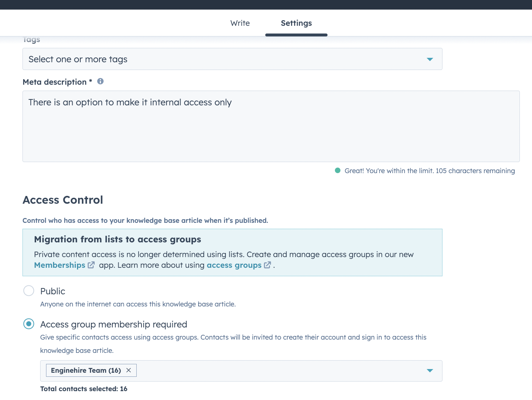Image resolution: width=532 pixels, height=400 pixels.
Task: Show Meta description info tooltip icon
Action: pos(100,81)
